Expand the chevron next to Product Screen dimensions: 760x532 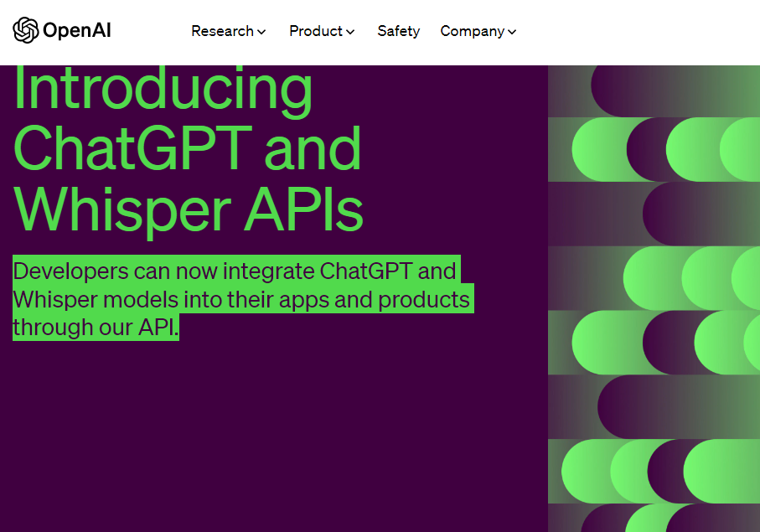[x=350, y=32]
